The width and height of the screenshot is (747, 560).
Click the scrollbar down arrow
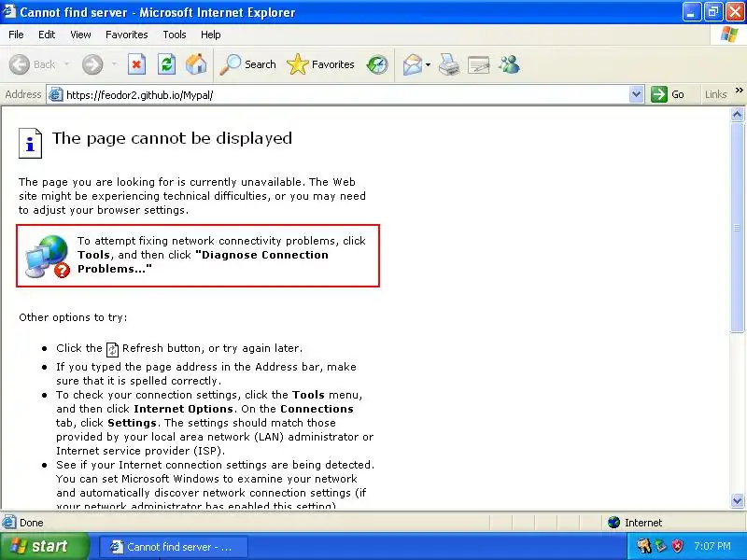[x=737, y=500]
